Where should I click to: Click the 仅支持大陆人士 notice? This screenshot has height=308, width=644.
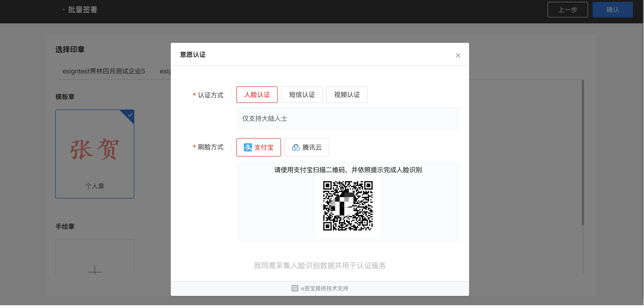(x=348, y=118)
